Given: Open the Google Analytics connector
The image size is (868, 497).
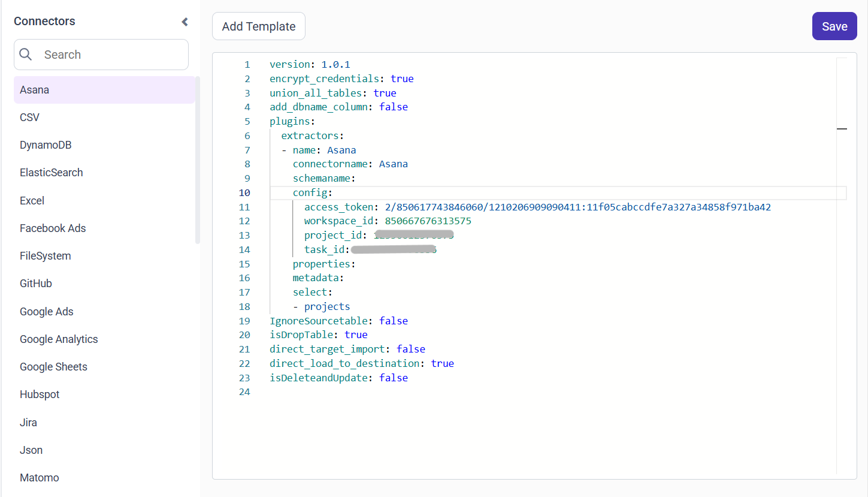Looking at the screenshot, I should point(59,339).
